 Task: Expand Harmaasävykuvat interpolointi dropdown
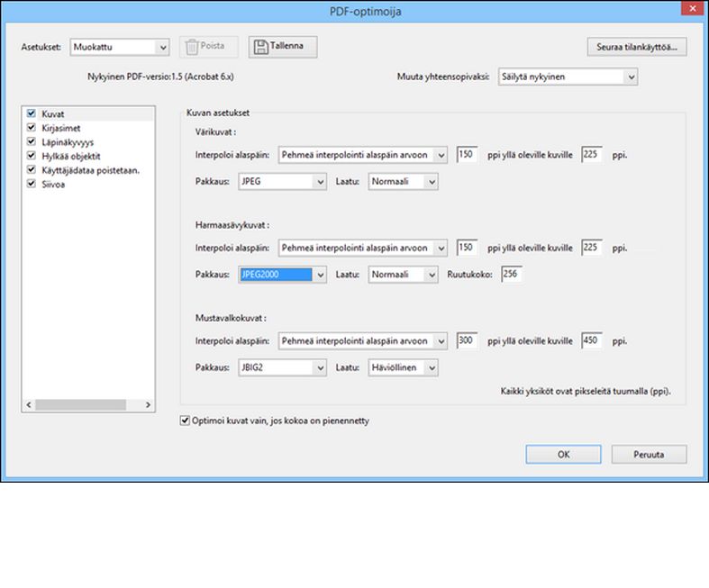[363, 249]
